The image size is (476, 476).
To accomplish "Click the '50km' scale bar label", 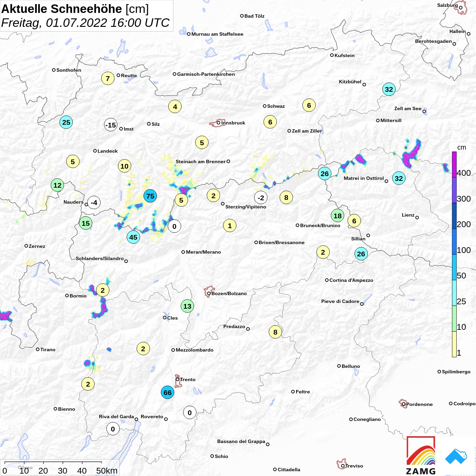I will (107, 471).
